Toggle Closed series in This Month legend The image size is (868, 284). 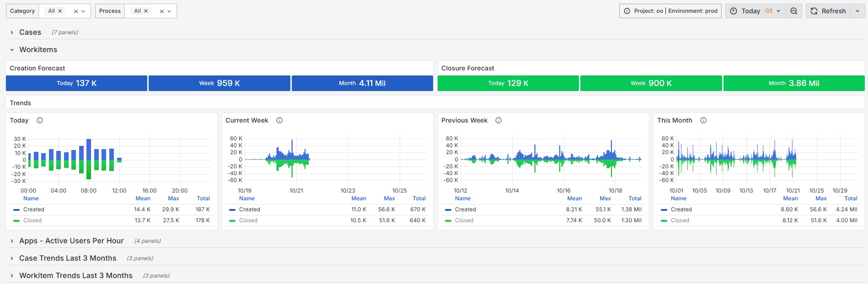680,220
